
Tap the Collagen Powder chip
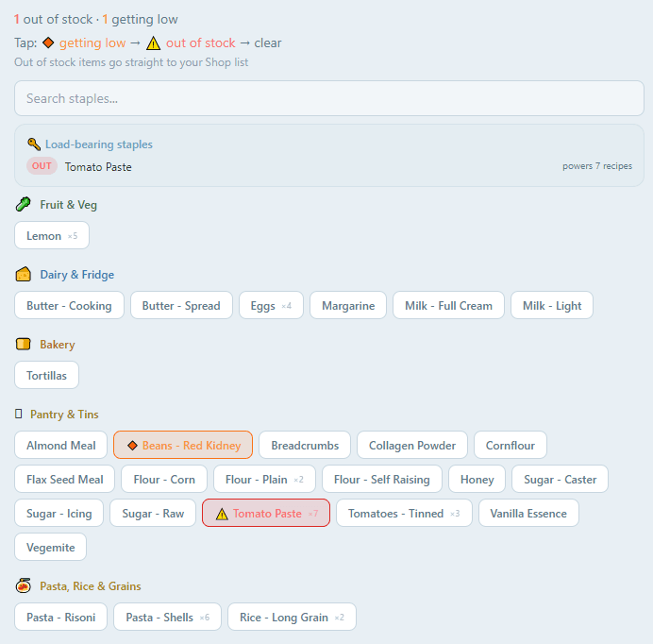click(x=411, y=446)
